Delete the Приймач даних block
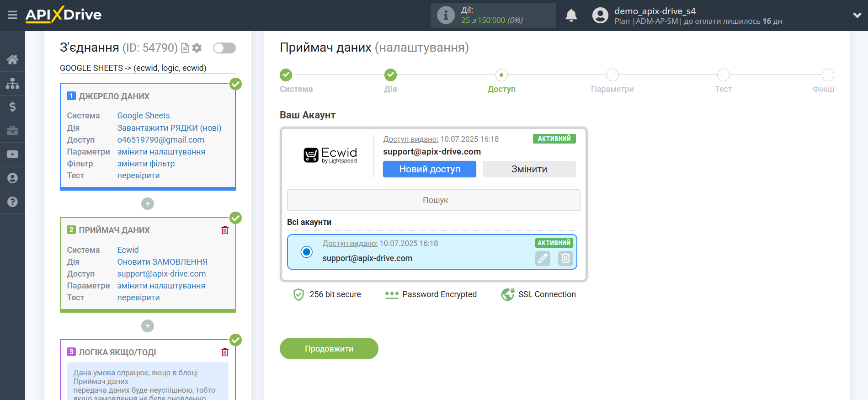 tap(225, 230)
